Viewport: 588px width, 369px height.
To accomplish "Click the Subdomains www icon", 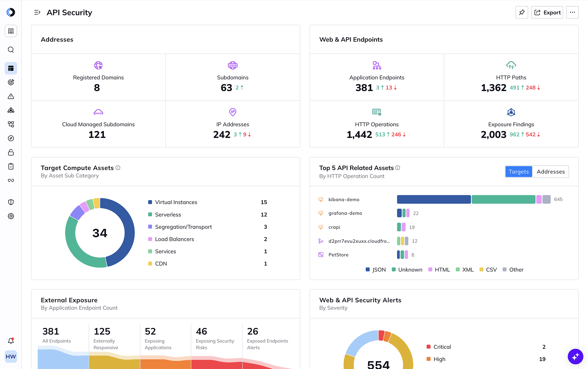I will point(233,65).
